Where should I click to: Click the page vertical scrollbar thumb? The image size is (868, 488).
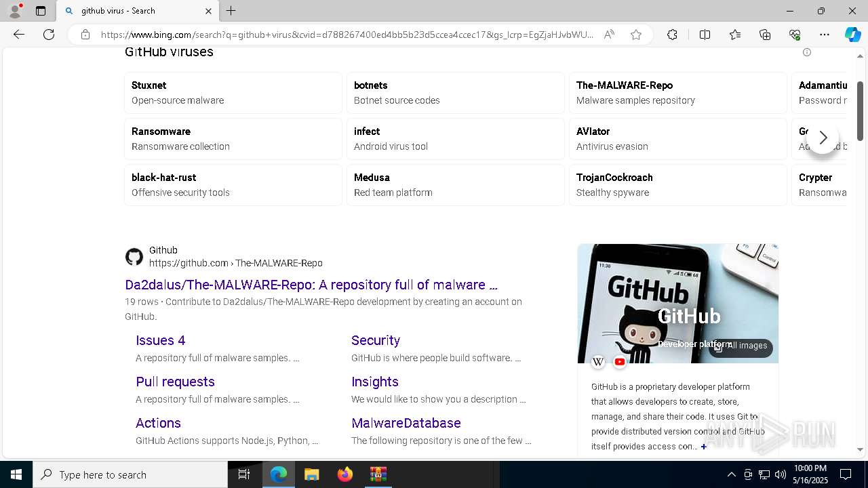tap(861, 110)
